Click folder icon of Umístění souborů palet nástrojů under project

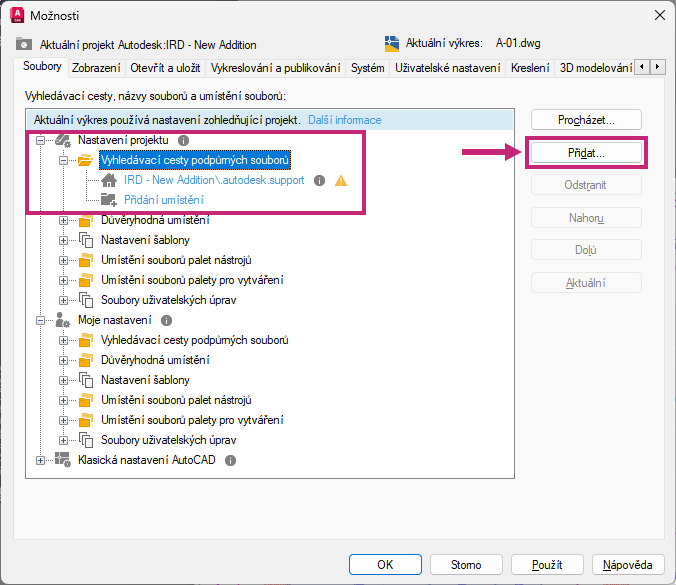tap(86, 260)
